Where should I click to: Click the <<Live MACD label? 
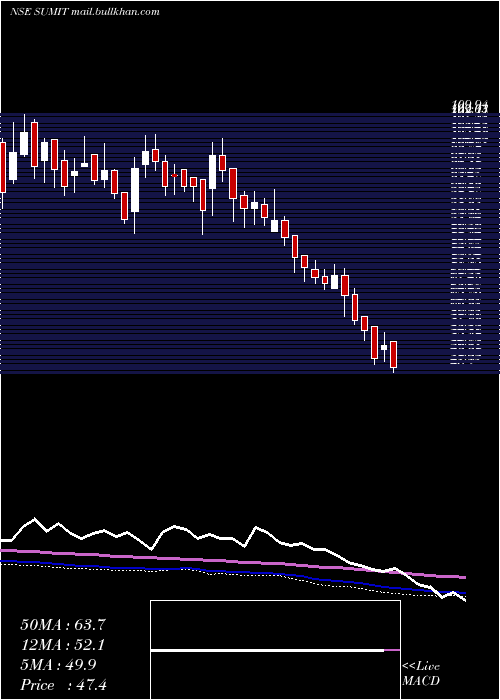[x=421, y=673]
